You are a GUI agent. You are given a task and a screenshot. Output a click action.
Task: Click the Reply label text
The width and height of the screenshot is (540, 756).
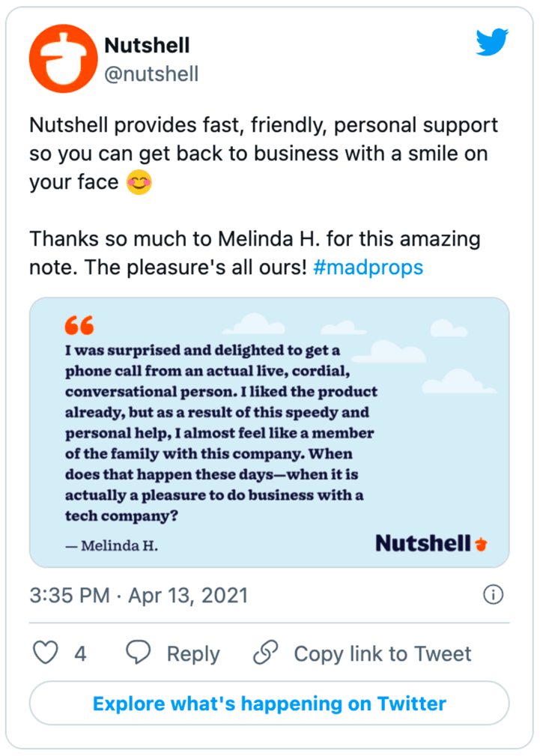point(192,653)
